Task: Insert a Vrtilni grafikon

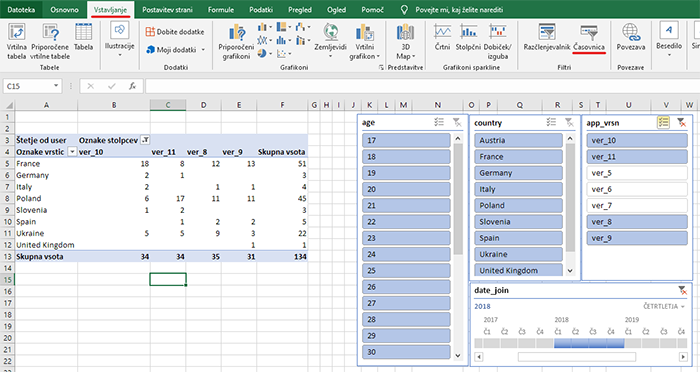Action: pyautogui.click(x=364, y=41)
